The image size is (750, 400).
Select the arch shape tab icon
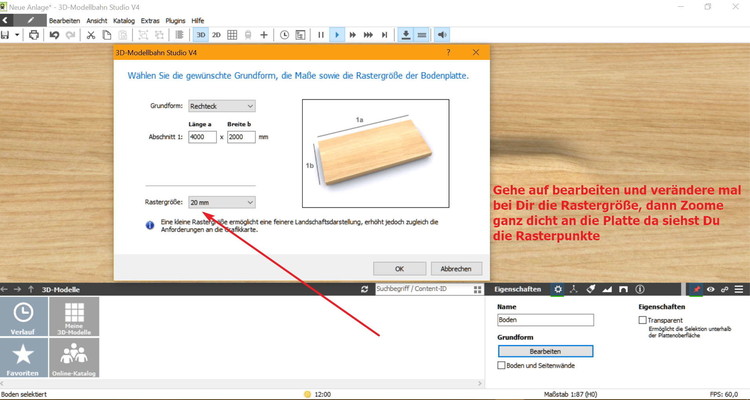coord(623,289)
